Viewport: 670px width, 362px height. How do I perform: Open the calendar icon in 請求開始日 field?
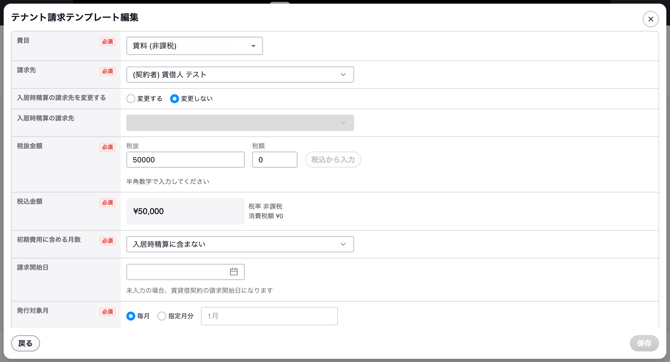[234, 272]
